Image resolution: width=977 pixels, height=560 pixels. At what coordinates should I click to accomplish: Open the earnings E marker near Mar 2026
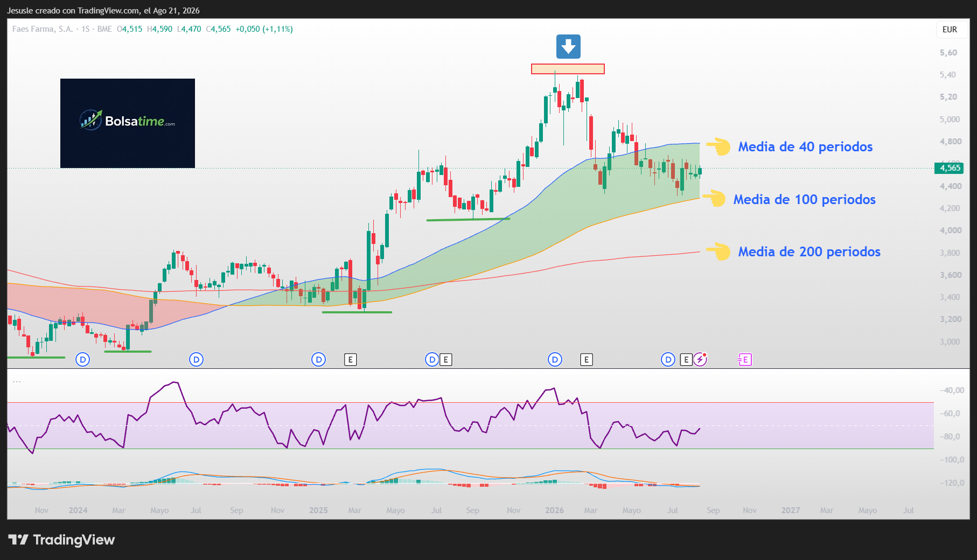(x=587, y=360)
